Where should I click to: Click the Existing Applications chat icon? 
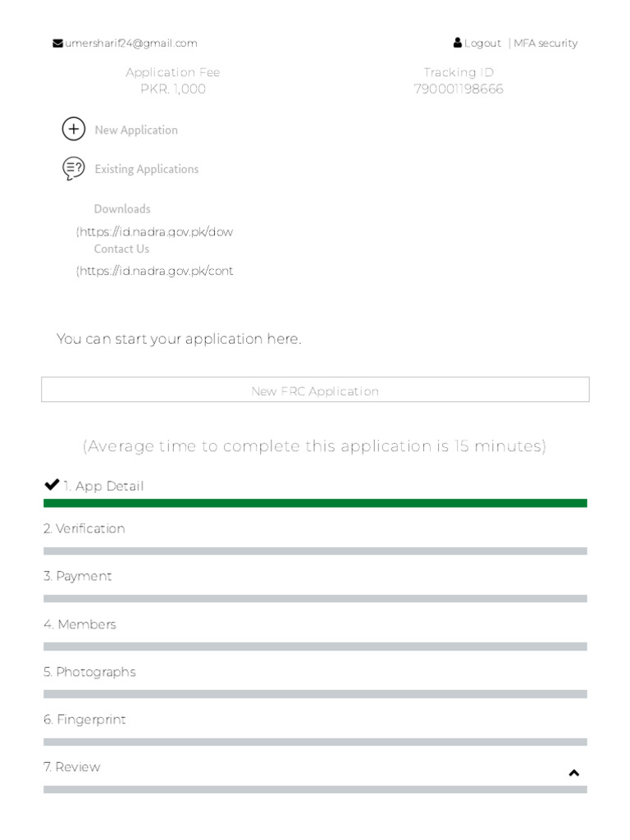[x=74, y=169]
